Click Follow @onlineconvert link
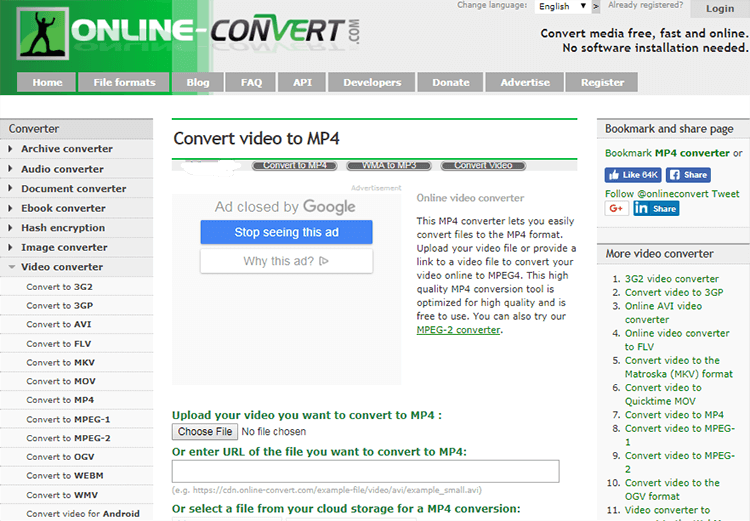750x521 pixels. coord(657,194)
